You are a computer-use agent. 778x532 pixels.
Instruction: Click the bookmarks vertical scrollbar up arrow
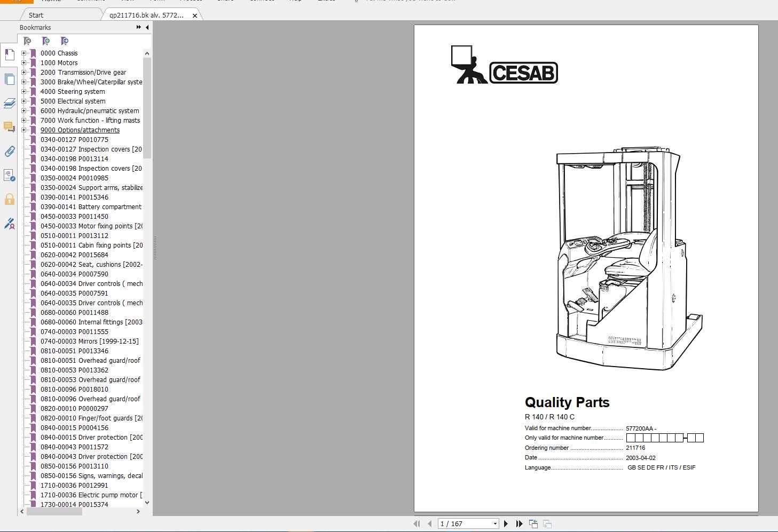pyautogui.click(x=147, y=53)
